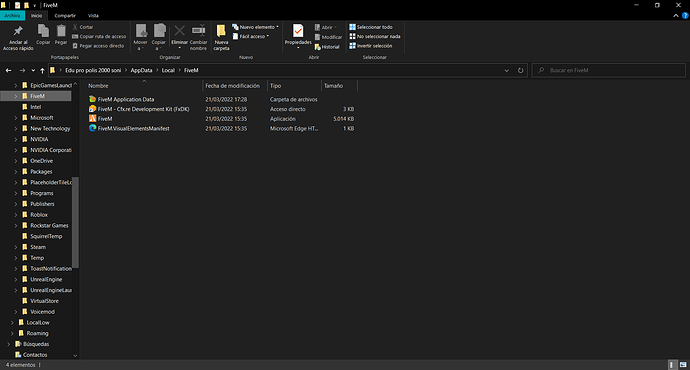Click the Buscar en FiveM search field
This screenshot has width=690, height=370.
[x=609, y=70]
